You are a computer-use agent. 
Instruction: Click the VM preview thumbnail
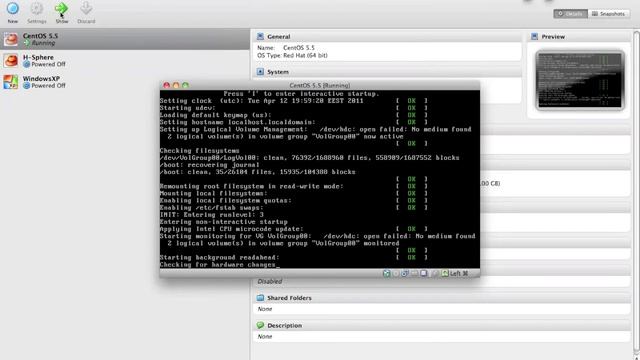(x=580, y=80)
